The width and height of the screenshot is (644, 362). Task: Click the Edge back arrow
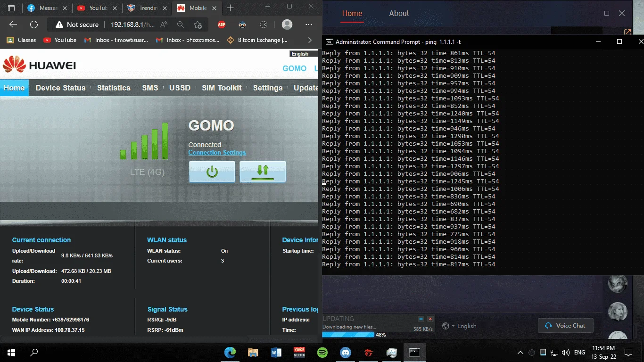coord(13,25)
